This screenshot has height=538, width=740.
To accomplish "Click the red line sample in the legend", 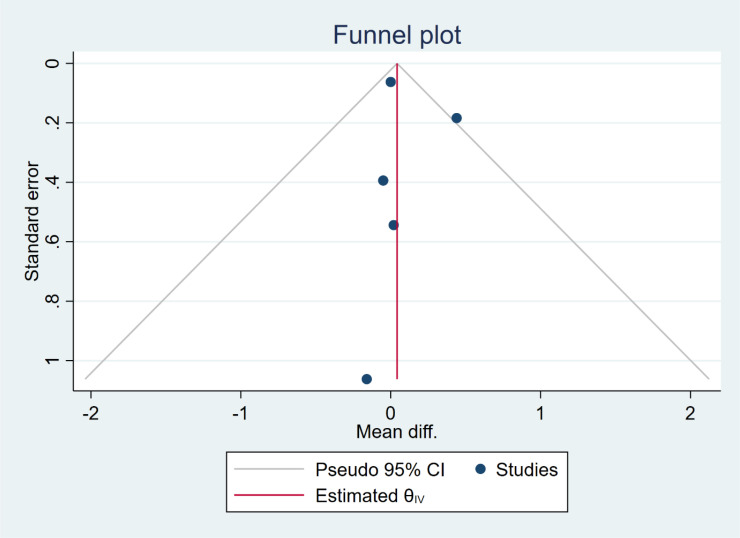I will 267,495.
